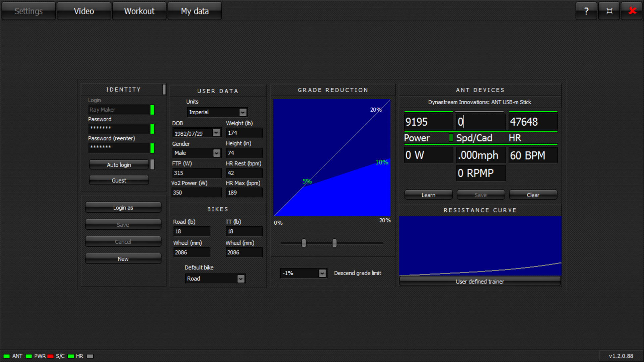644x362 pixels.
Task: Click the gray indicator after HR in status bar
Action: pos(90,356)
